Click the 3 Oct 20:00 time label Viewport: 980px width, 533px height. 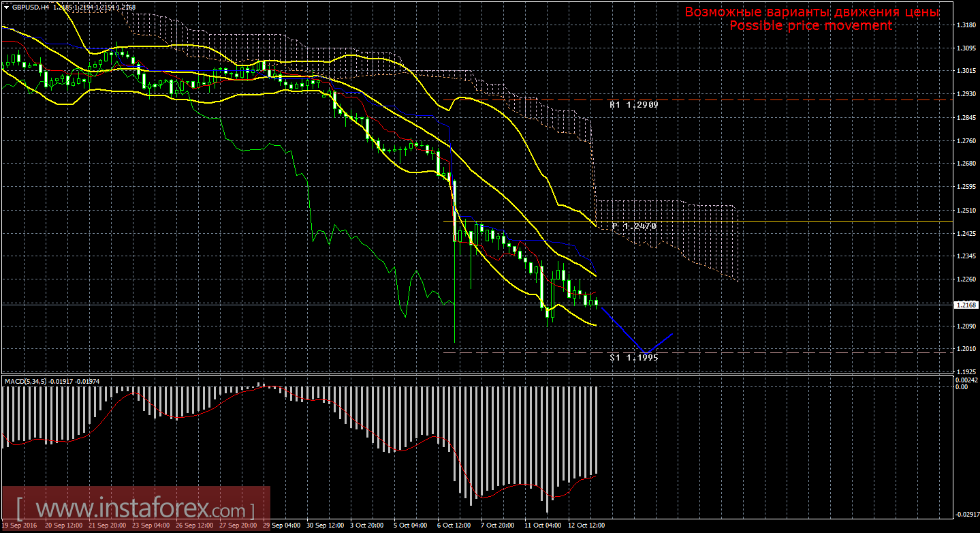[x=366, y=526]
